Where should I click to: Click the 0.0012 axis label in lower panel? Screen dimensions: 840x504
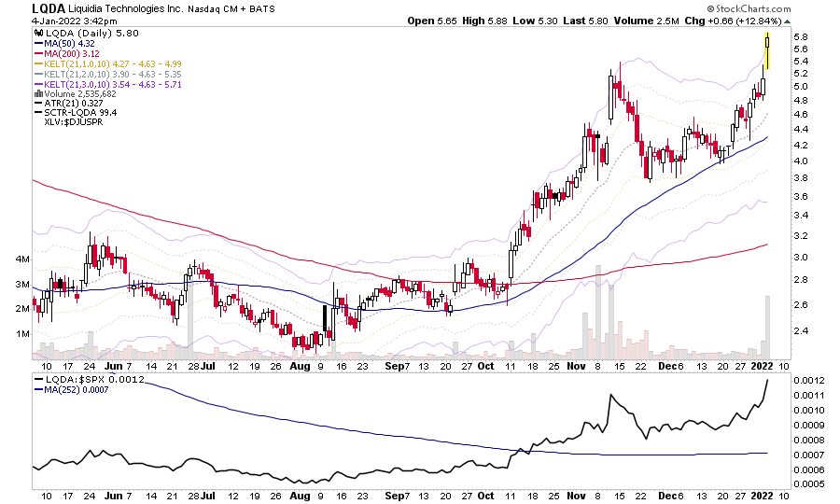pyautogui.click(x=809, y=380)
